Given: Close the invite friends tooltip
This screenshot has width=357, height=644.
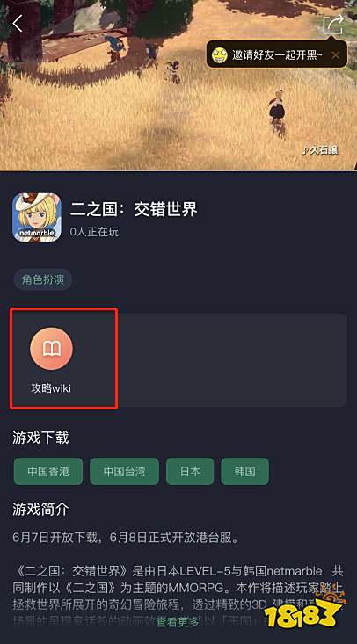Looking at the screenshot, I should pos(336,54).
